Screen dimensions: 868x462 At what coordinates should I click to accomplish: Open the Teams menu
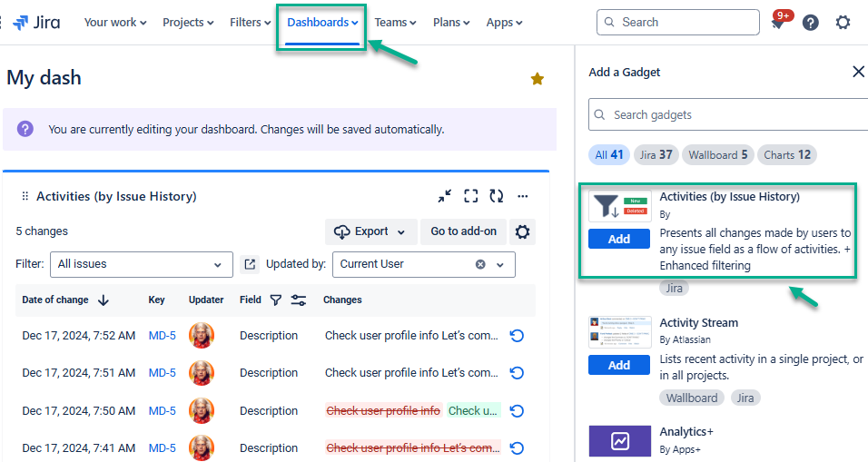(395, 23)
